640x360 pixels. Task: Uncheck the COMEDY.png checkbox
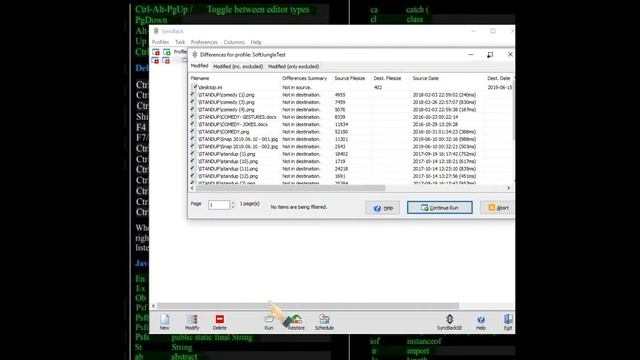tap(193, 131)
